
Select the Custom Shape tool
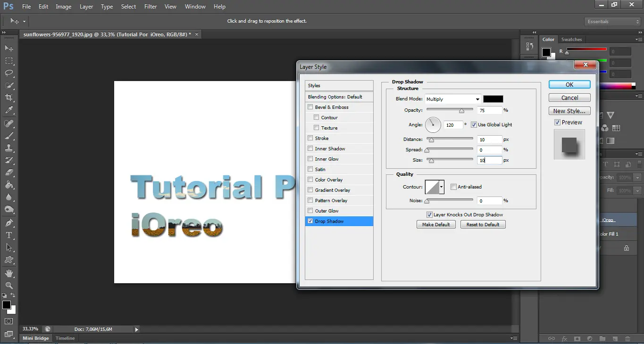9,259
